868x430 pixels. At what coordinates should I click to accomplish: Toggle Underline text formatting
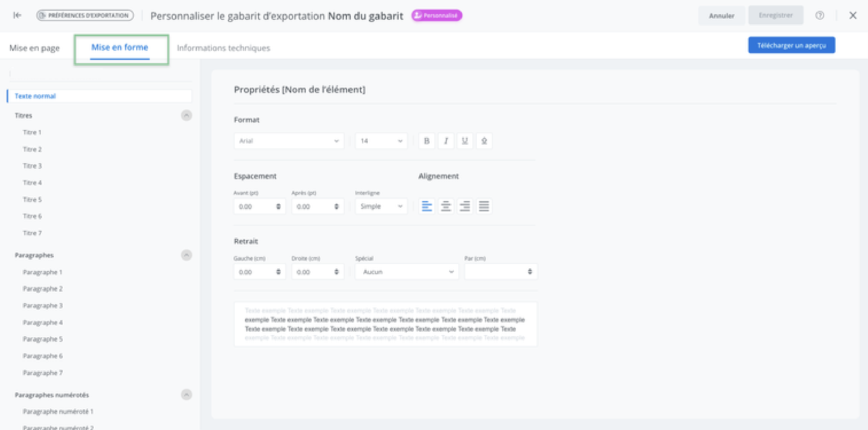[465, 141]
